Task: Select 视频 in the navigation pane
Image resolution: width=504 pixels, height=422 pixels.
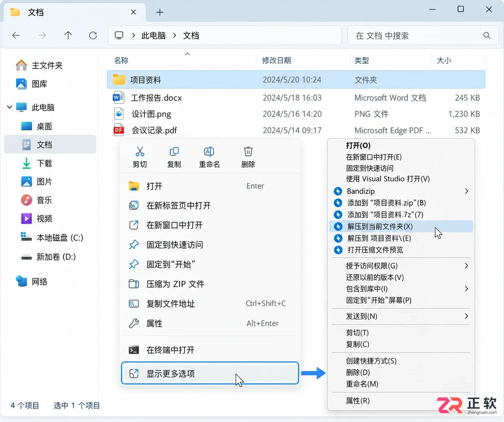Action: click(x=36, y=219)
